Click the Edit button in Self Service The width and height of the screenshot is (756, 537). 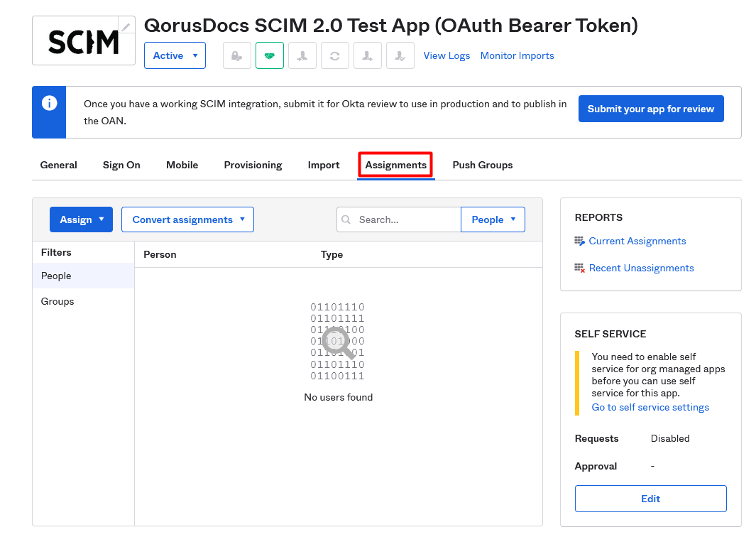(x=650, y=499)
